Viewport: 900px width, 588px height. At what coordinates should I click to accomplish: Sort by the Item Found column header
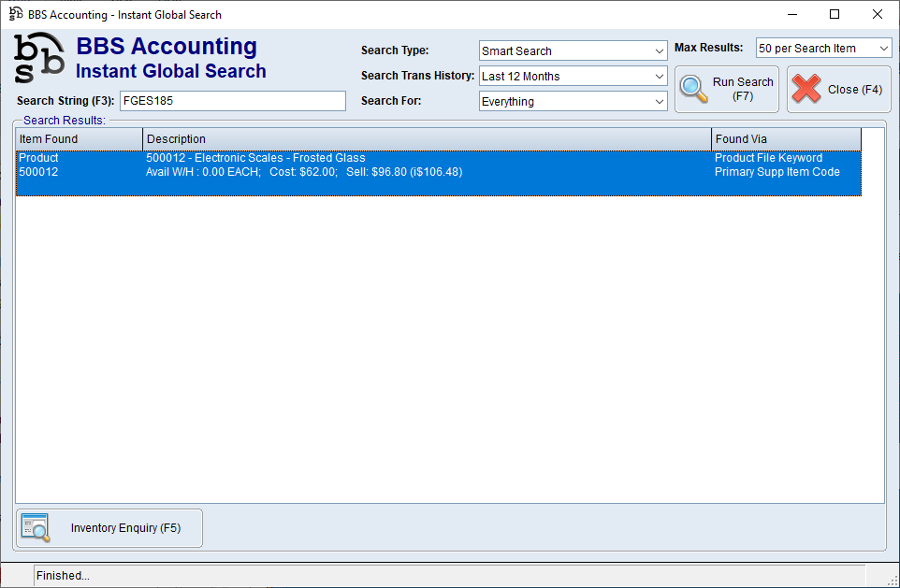[79, 138]
